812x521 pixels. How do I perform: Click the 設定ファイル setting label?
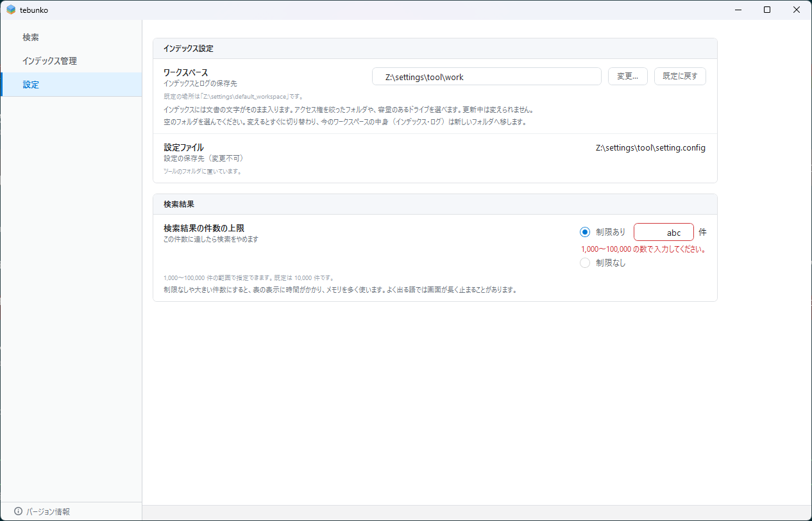coord(183,147)
